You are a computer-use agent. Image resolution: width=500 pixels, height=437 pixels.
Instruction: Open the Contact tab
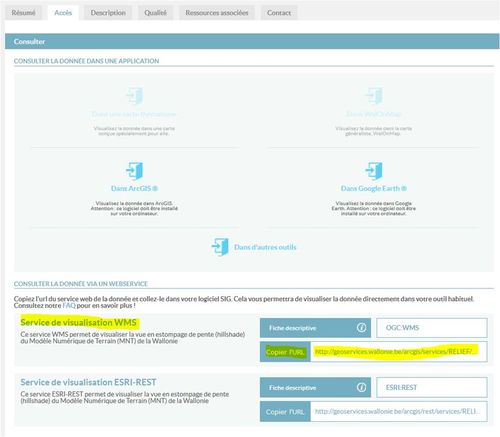tap(279, 13)
